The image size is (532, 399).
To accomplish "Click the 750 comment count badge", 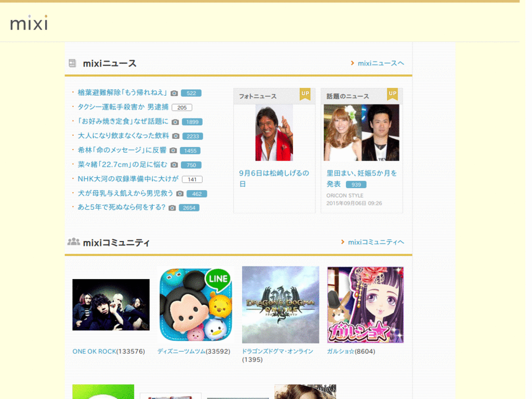I will (x=191, y=165).
